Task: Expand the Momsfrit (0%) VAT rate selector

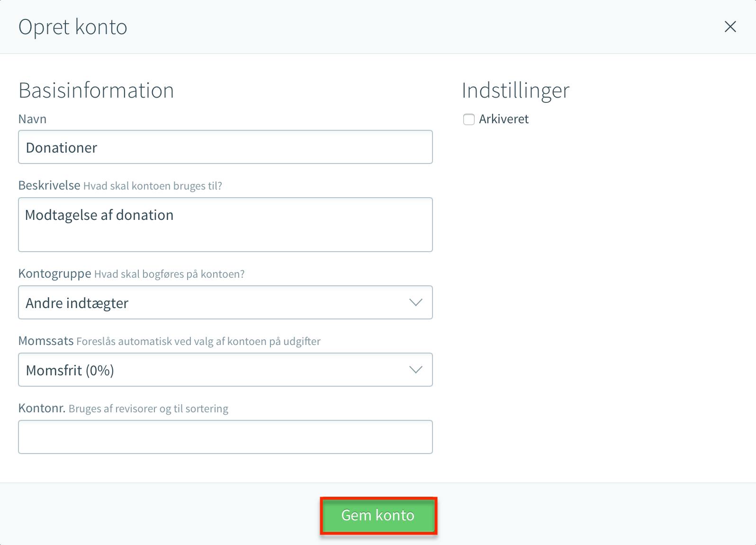Action: click(225, 370)
